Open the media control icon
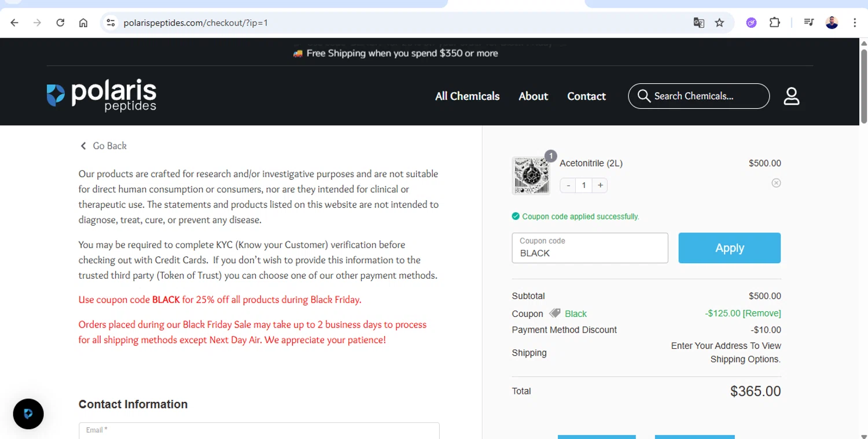868x439 pixels. pos(809,23)
